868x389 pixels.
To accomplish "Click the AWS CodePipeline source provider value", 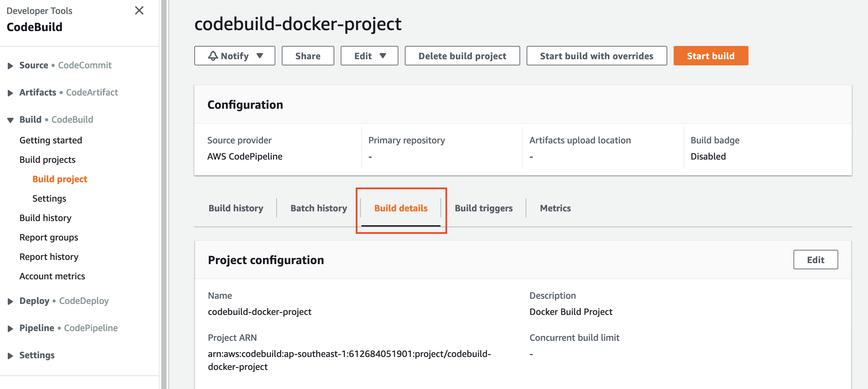I will (x=245, y=156).
